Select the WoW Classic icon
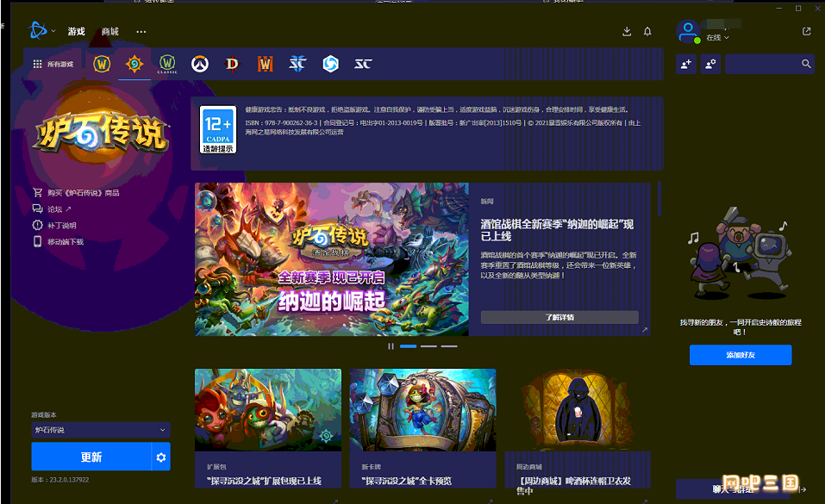Image resolution: width=825 pixels, height=504 pixels. click(x=167, y=64)
